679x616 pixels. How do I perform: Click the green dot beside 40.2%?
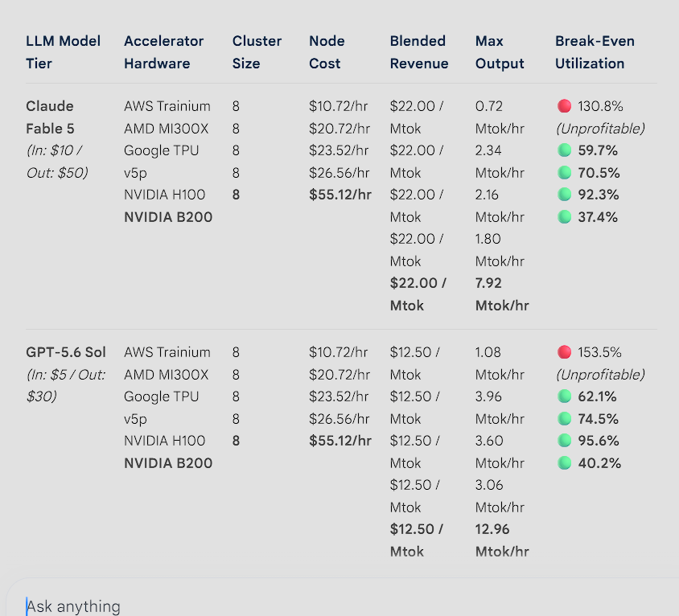point(564,462)
